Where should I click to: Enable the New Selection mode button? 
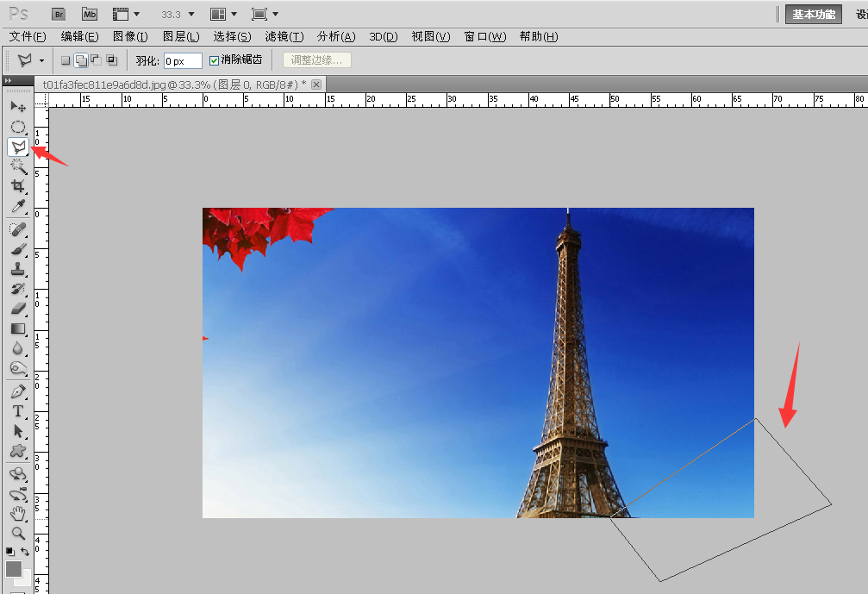(x=66, y=60)
